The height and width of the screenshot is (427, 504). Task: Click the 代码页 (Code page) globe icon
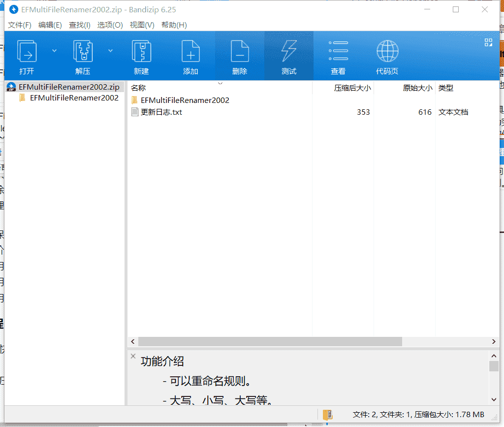pyautogui.click(x=387, y=51)
